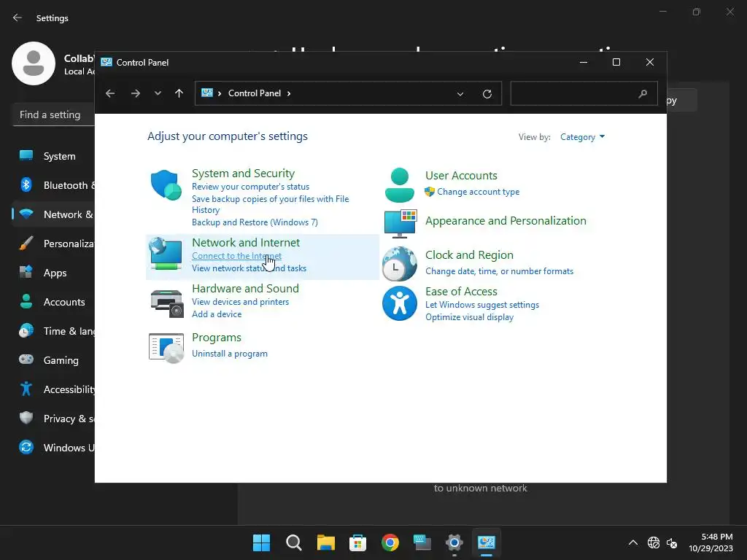Click the network globe tray icon
The image size is (747, 560).
[x=653, y=542]
